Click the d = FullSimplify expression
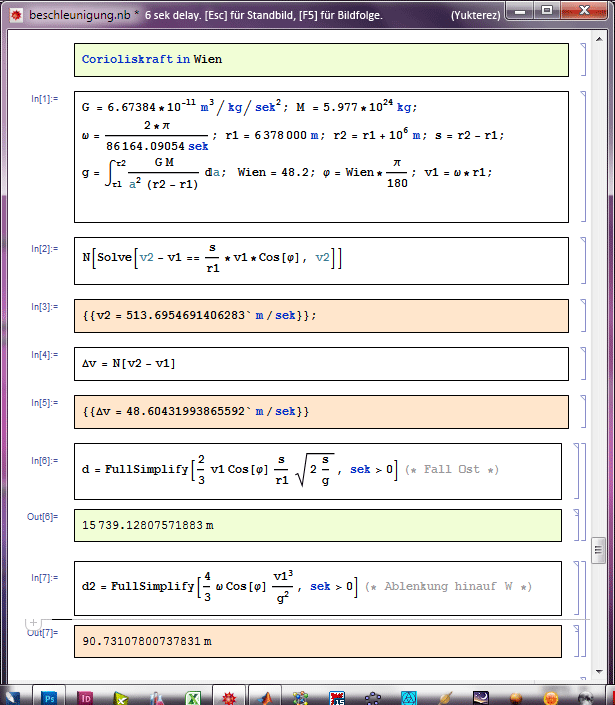 point(240,470)
